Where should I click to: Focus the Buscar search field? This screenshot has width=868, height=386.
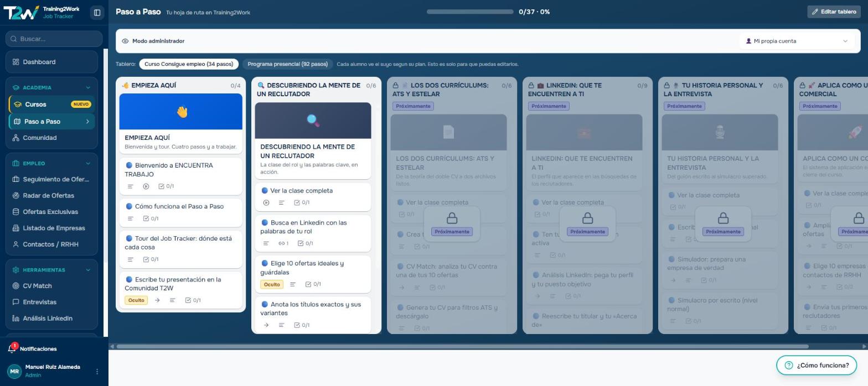click(54, 39)
